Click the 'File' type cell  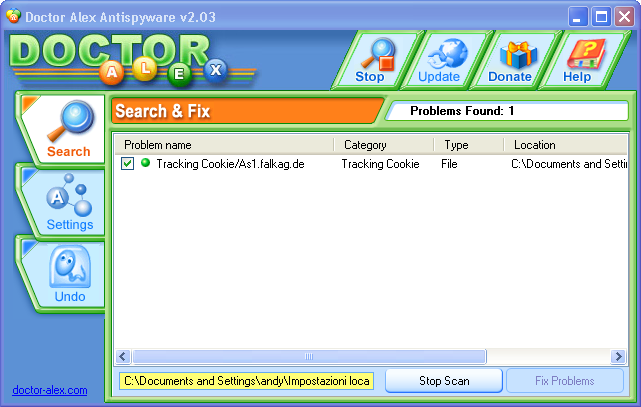pos(449,164)
